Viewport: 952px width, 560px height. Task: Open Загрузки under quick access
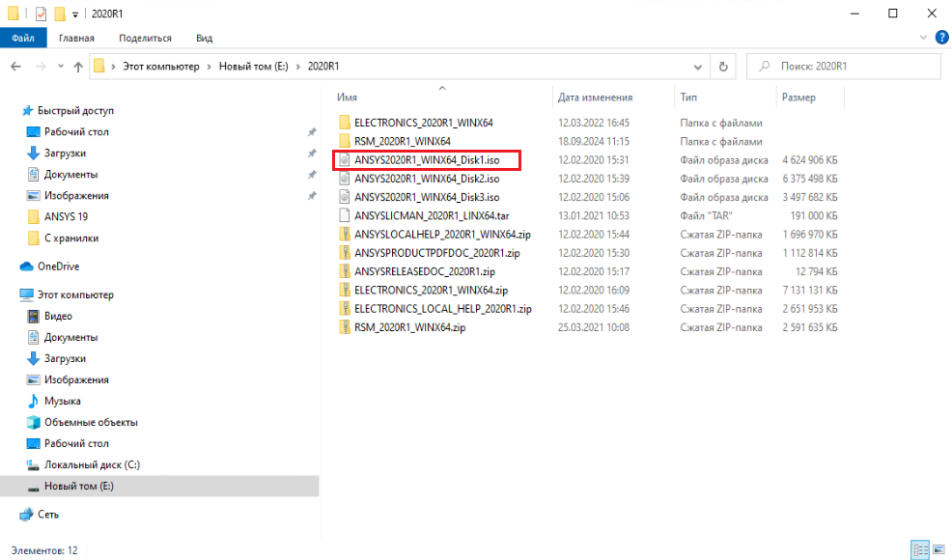tap(65, 154)
